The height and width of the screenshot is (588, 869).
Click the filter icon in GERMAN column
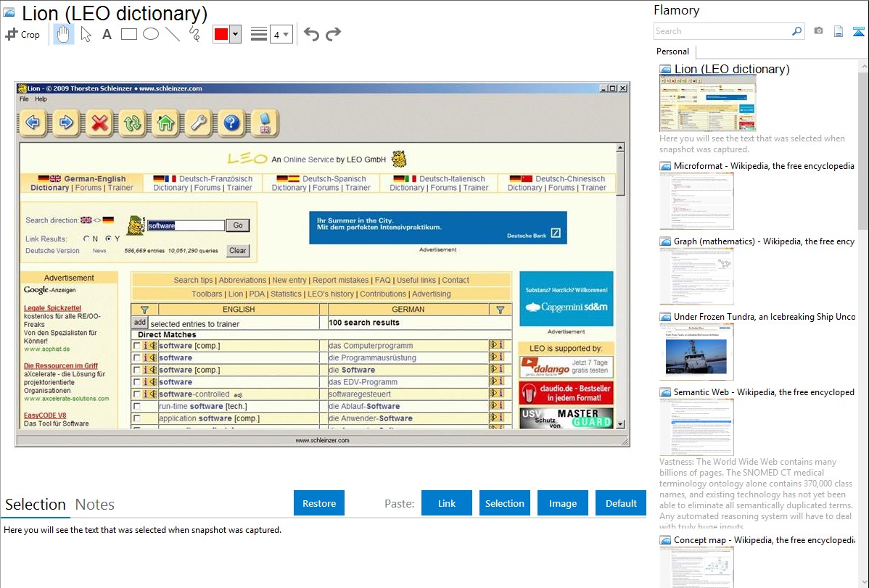500,310
